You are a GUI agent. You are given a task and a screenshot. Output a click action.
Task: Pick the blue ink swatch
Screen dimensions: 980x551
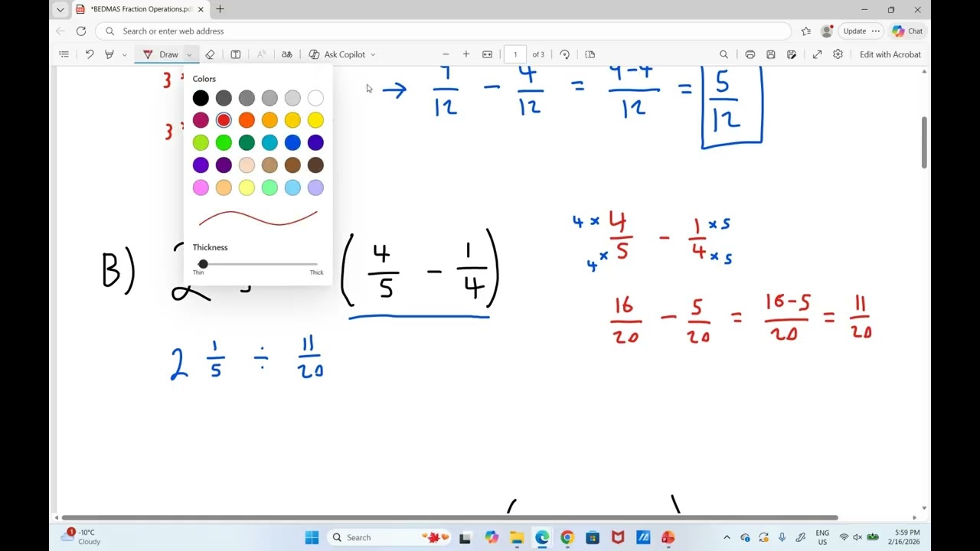[x=292, y=142]
